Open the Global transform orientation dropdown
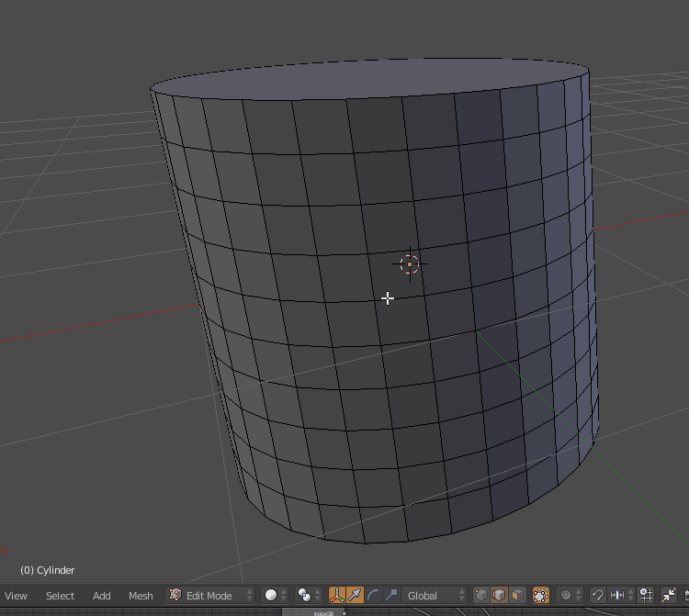This screenshot has width=689, height=616. 434,596
